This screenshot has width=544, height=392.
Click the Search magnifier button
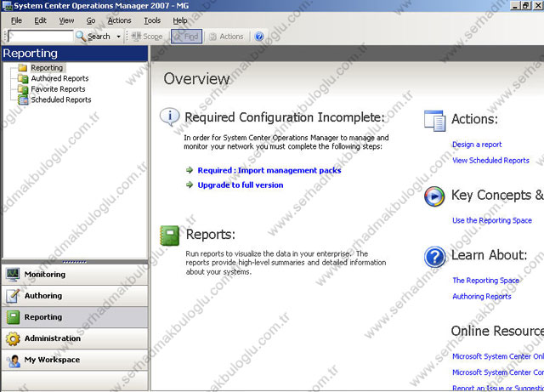93,36
